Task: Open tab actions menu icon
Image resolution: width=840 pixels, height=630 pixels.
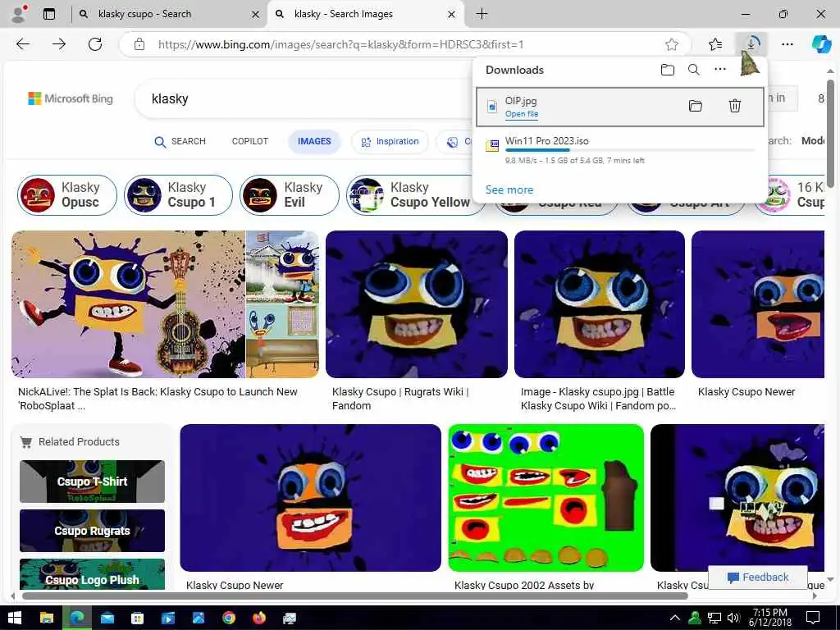Action: click(49, 14)
